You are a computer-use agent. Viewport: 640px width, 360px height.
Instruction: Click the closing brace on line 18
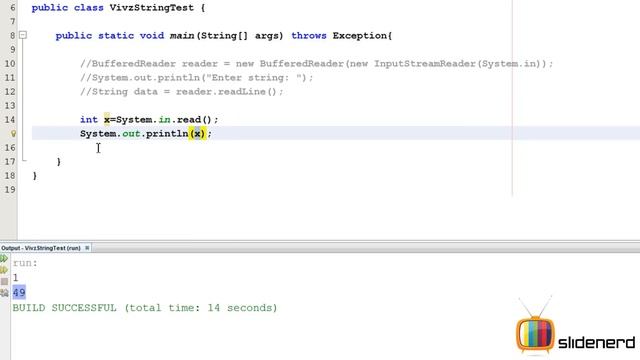tap(34, 176)
